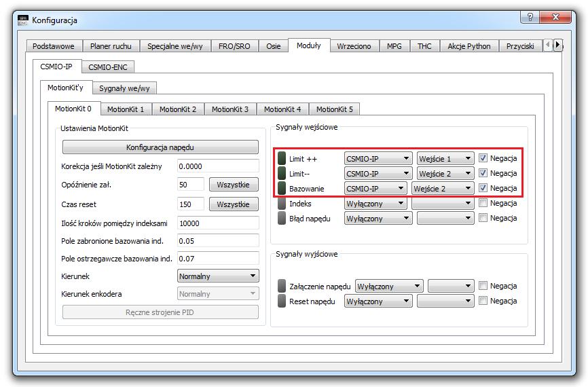Open the Przyciski tab
Image resolution: width=588 pixels, height=387 pixels.
(520, 46)
